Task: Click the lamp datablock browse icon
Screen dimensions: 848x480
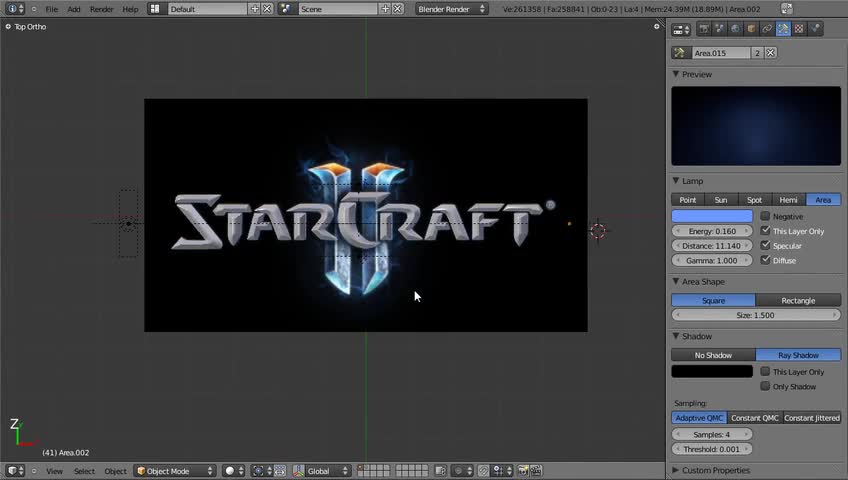Action: tap(680, 53)
